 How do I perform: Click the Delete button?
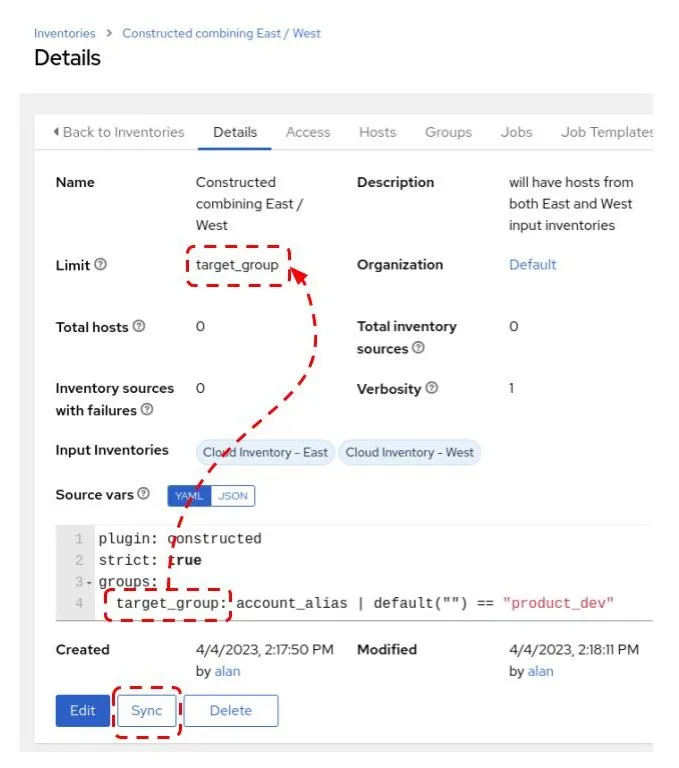230,711
